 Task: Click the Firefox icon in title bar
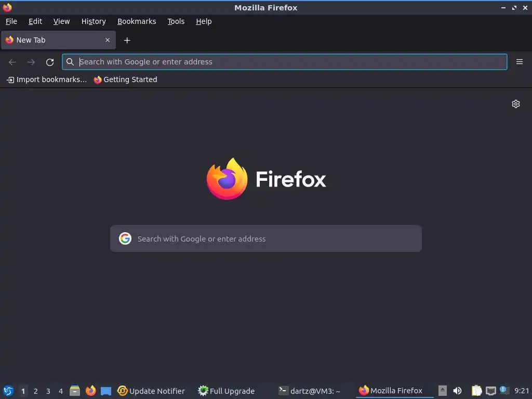click(x=7, y=7)
